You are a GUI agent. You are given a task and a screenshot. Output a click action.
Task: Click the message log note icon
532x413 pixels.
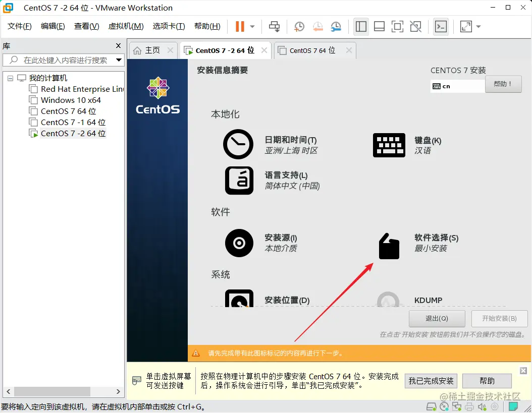point(513,406)
